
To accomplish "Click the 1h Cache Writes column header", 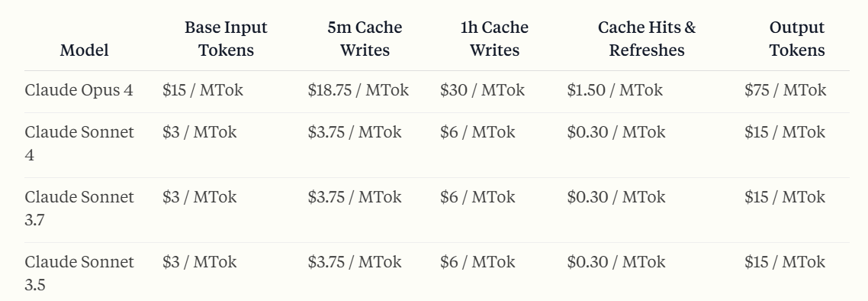I will (x=494, y=39).
